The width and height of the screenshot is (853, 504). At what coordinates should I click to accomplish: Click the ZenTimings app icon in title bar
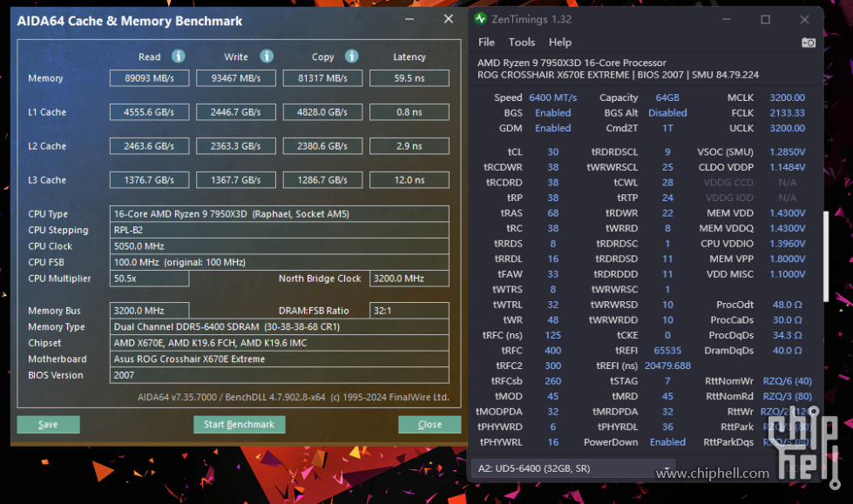tap(480, 19)
